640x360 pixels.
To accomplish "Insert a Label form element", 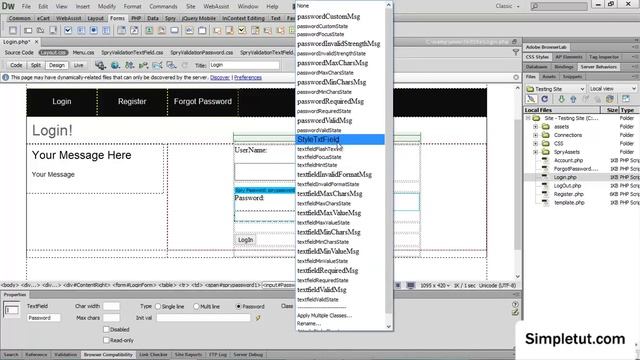I will (189, 31).
